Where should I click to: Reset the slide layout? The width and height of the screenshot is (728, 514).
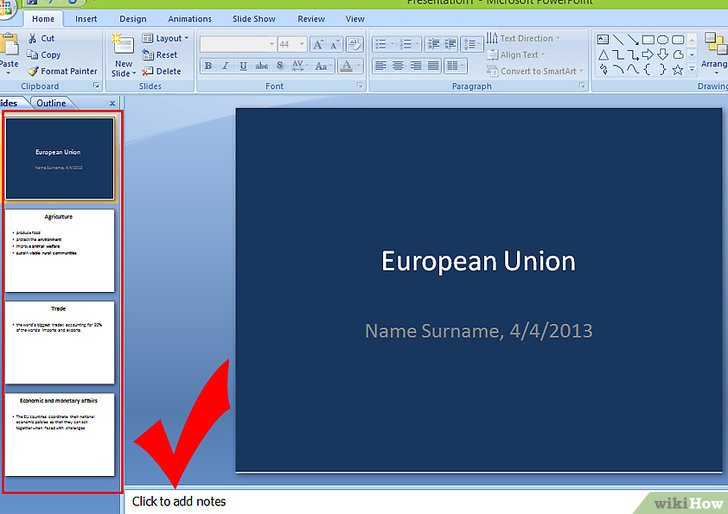[x=160, y=55]
